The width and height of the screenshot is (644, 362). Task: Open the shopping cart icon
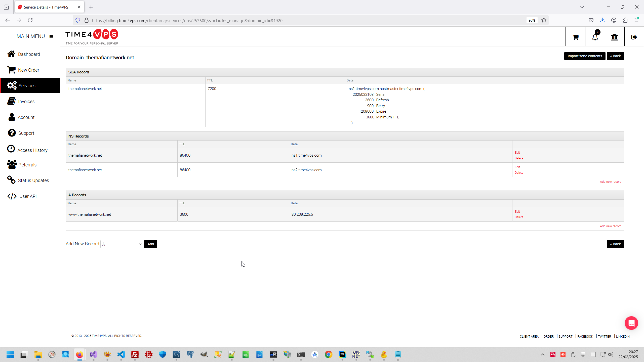[x=575, y=37]
